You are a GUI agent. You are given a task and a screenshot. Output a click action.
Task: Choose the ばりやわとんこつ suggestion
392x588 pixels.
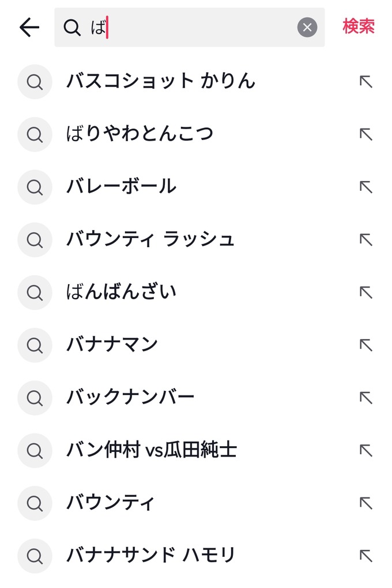pyautogui.click(x=140, y=134)
